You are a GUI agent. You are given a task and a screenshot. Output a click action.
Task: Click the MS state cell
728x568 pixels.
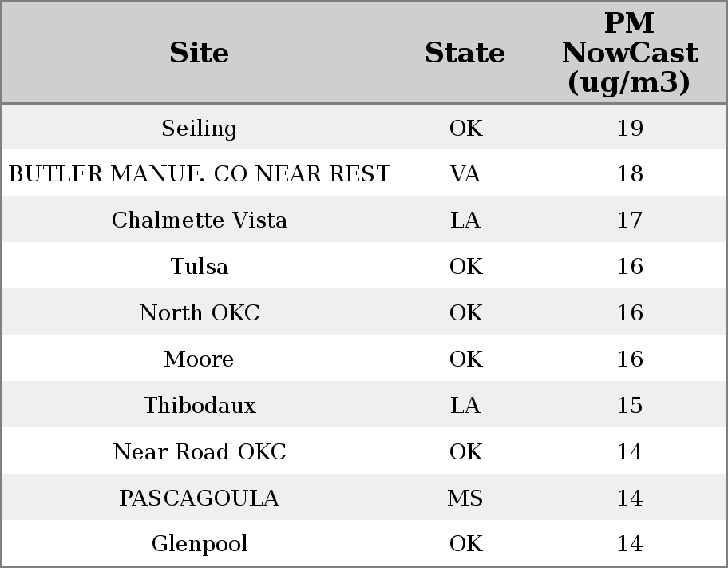tap(465, 498)
